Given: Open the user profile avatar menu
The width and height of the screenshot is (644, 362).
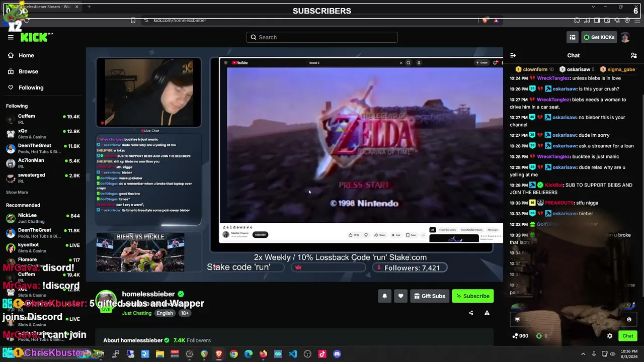Looking at the screenshot, I should point(625,37).
